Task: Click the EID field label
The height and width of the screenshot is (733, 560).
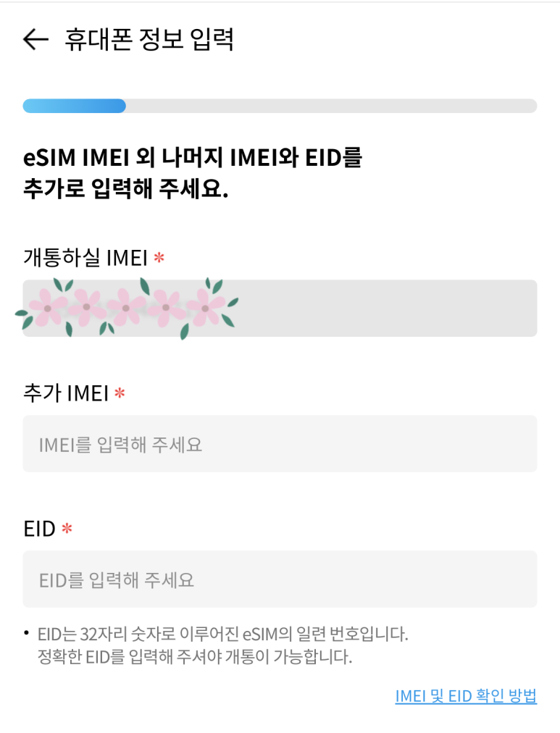Action: click(39, 529)
